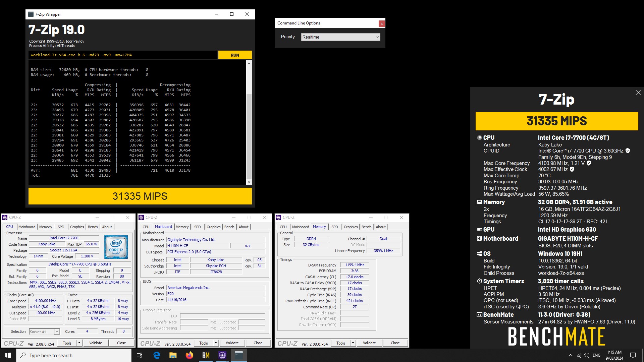Click the search magnifier icon in the taskbar

[23, 355]
